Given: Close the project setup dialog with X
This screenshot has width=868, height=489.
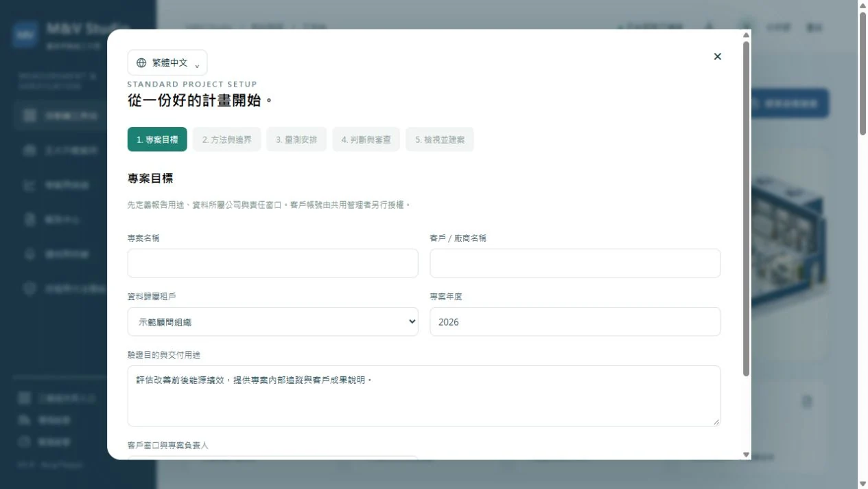Looking at the screenshot, I should pos(718,56).
